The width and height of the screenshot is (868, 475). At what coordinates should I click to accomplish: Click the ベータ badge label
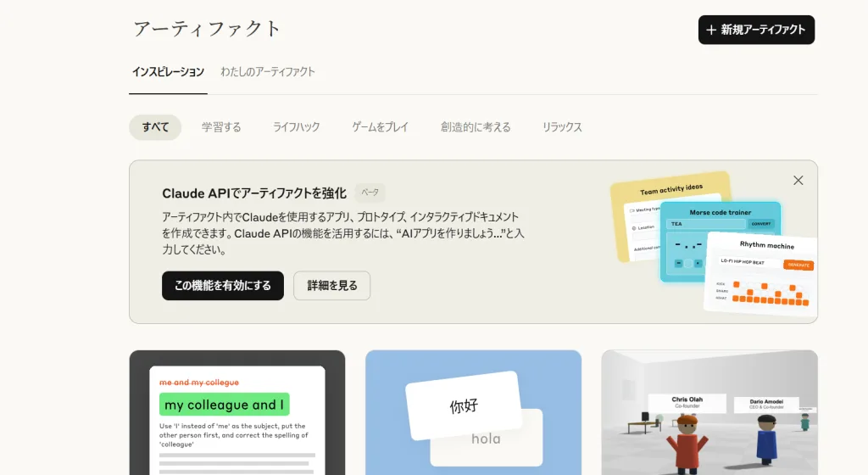point(370,193)
